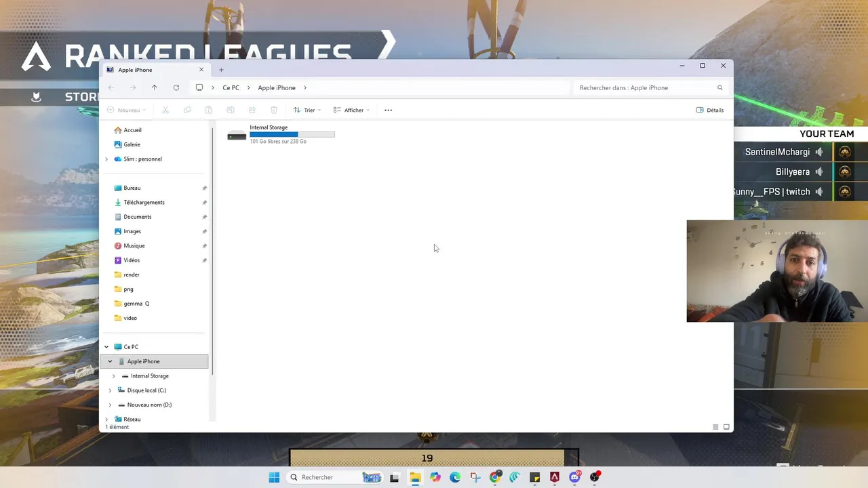
Task: Open the Windows Start menu
Action: 274,477
